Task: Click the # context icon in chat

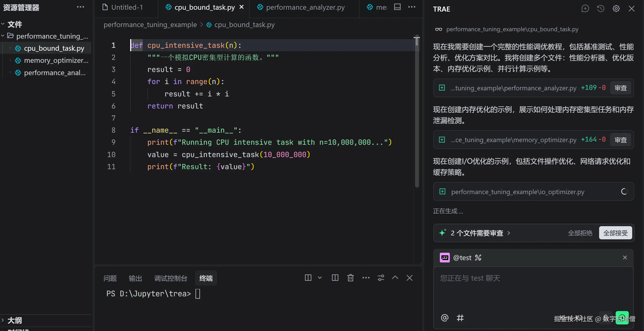Action: [460, 318]
